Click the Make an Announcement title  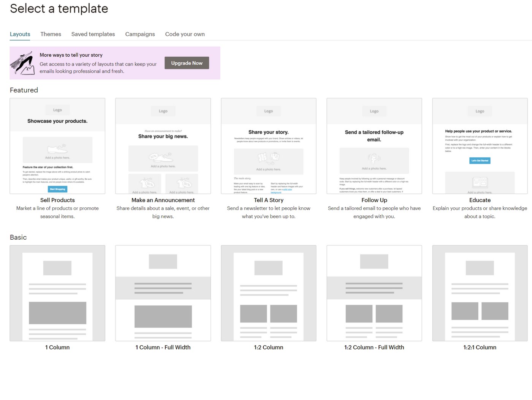(163, 200)
